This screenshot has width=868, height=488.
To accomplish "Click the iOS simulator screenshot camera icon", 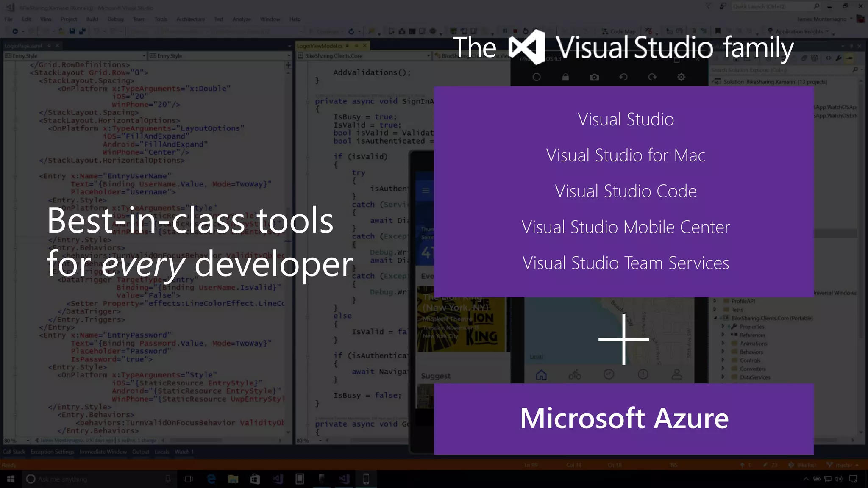I will (594, 77).
